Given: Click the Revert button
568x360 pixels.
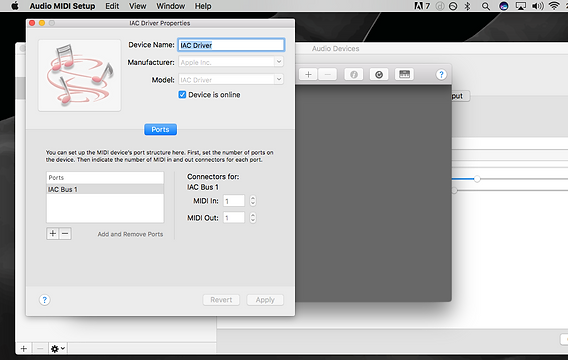Looking at the screenshot, I should pos(221,300).
